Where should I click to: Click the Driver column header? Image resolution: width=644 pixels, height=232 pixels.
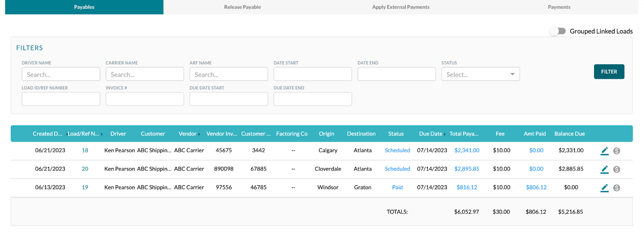[x=118, y=134]
